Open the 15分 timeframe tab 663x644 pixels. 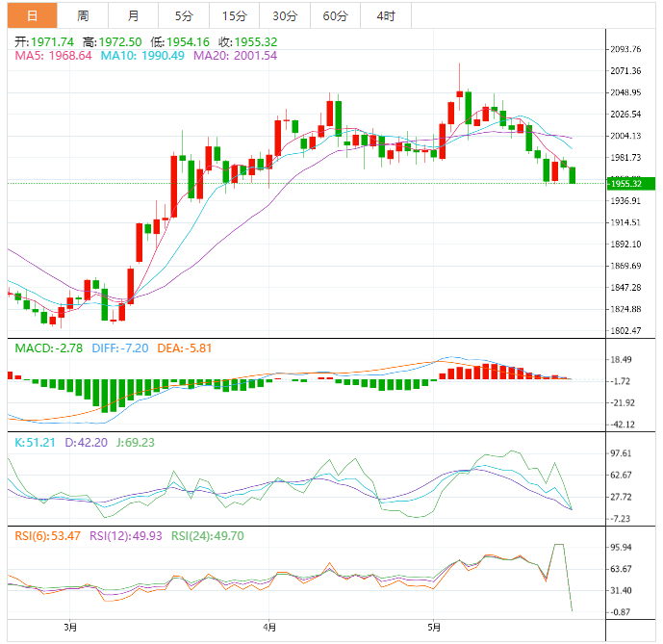233,15
